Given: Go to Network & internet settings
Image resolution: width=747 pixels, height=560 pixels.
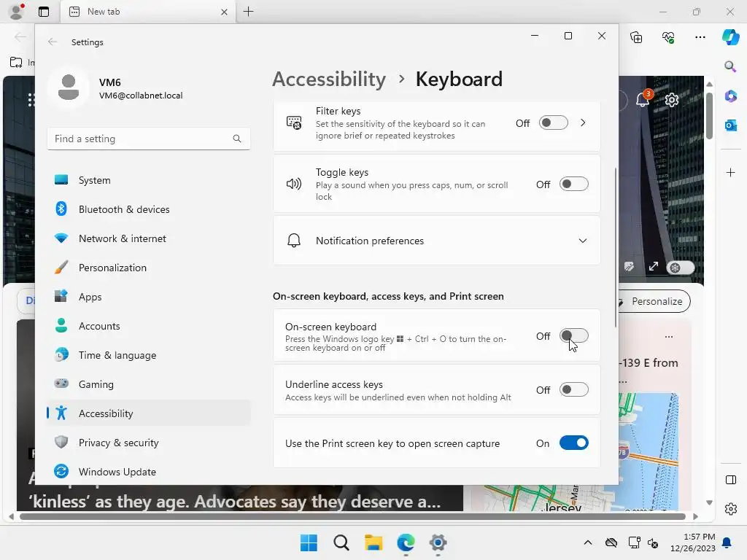Looking at the screenshot, I should [149, 238].
